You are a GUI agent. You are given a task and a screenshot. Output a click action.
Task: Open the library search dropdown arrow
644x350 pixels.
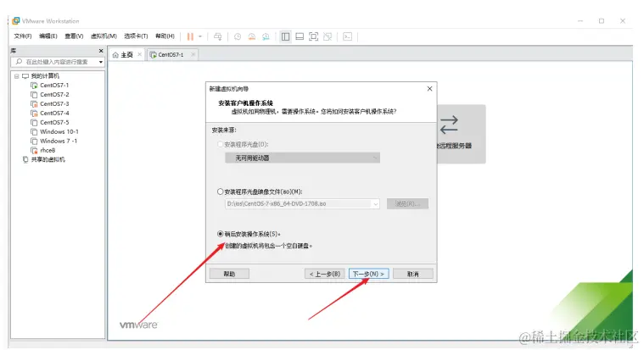pos(101,62)
